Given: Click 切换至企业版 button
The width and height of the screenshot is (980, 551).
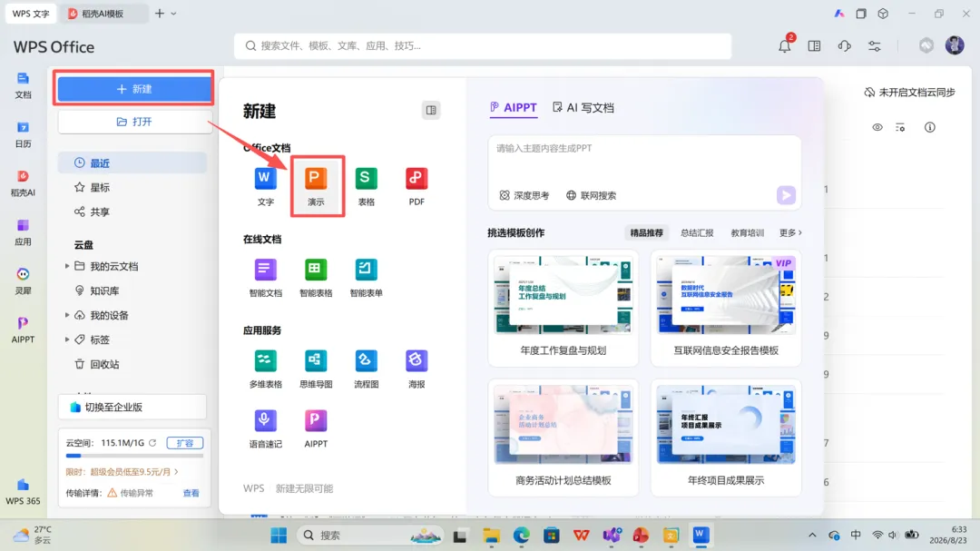Looking at the screenshot, I should (x=132, y=408).
